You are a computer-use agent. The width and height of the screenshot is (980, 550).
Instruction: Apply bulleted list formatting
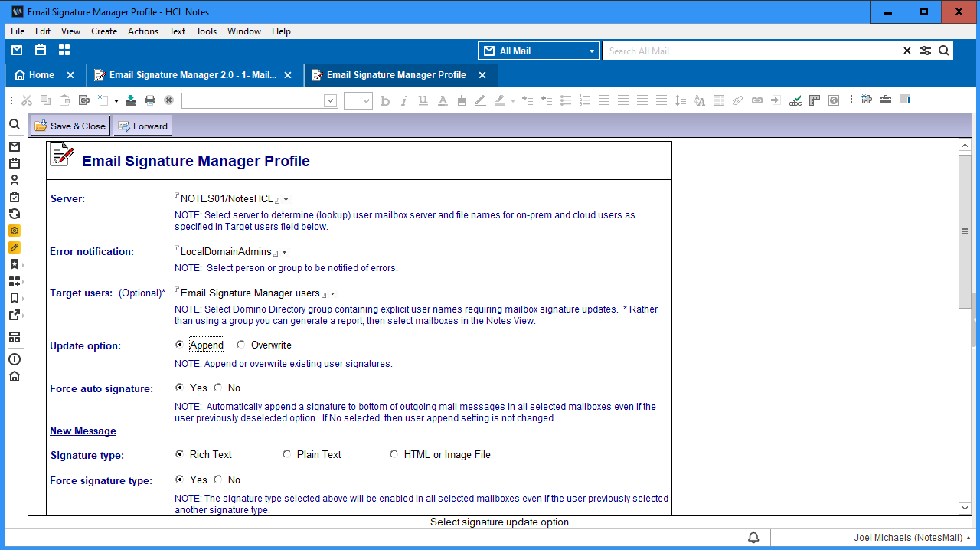click(564, 100)
